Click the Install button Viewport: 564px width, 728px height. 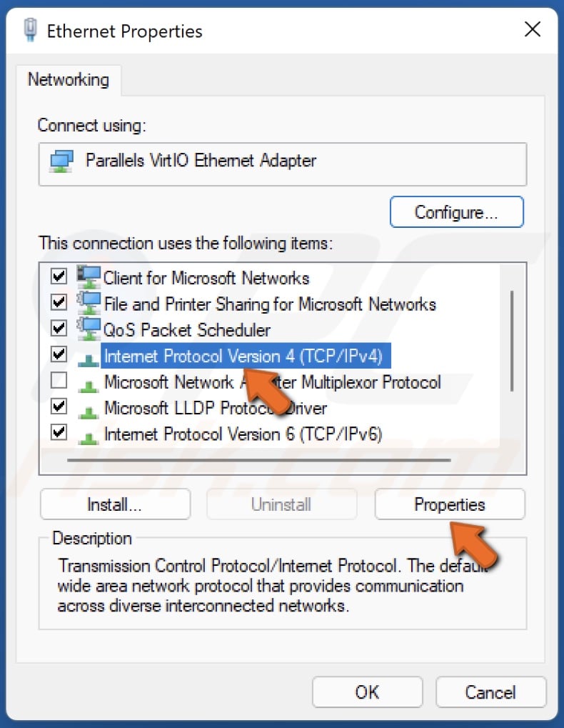tap(115, 504)
